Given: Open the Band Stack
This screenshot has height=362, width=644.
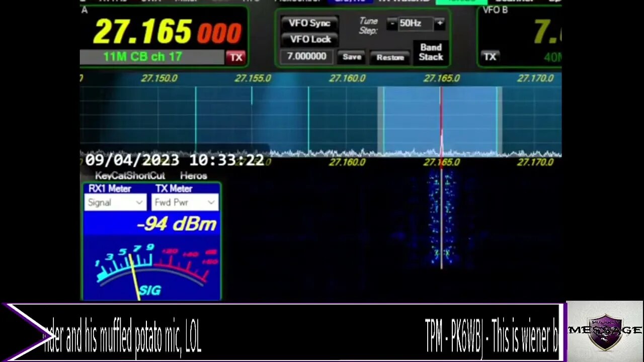Looking at the screenshot, I should pos(431,52).
